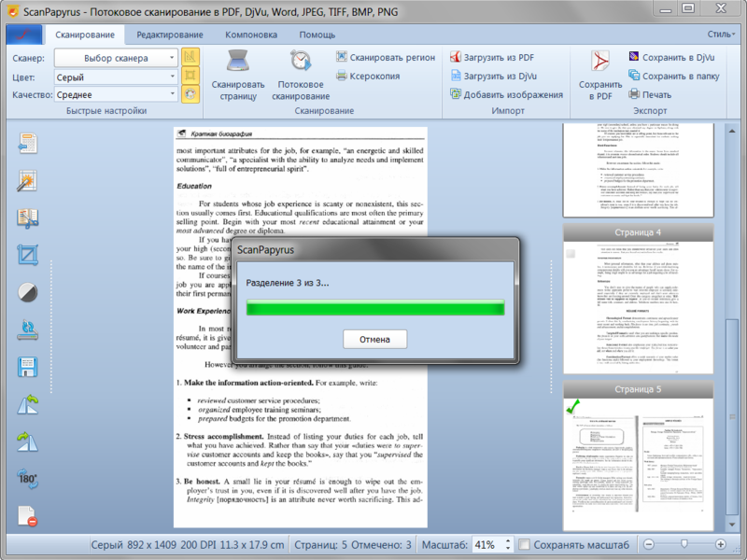Click Загрузить из DjVu icon
This screenshot has width=747, height=560.
point(456,76)
